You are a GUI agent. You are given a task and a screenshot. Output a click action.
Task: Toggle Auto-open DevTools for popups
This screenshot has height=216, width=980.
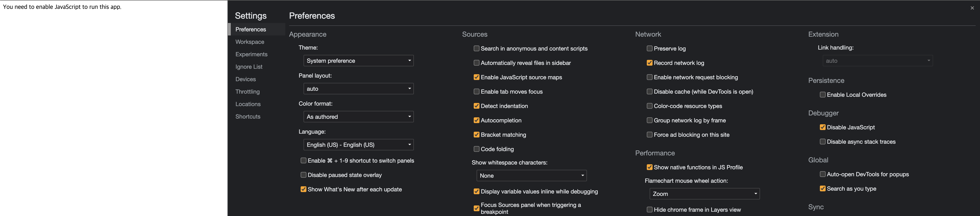[x=822, y=174]
